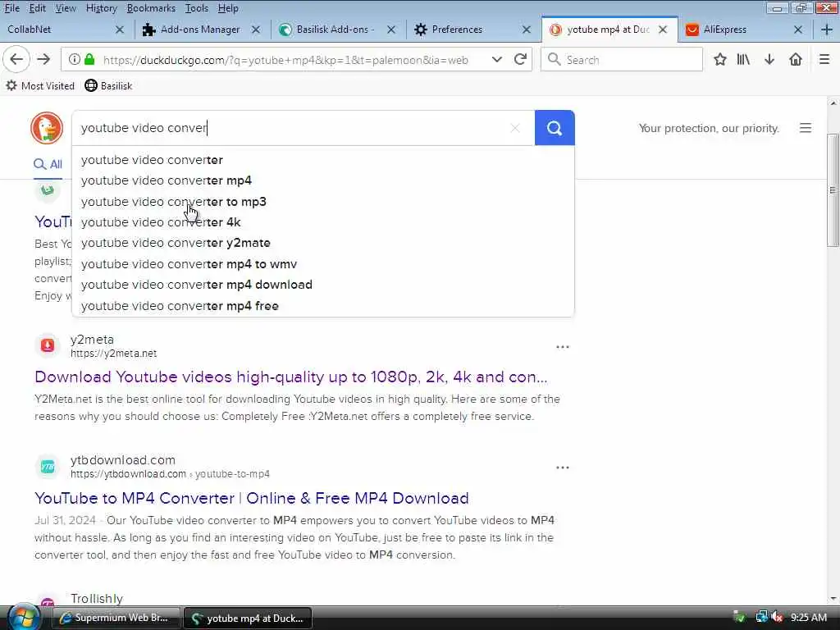Click the taskbar clock showing 9:25 AM

[x=808, y=618]
